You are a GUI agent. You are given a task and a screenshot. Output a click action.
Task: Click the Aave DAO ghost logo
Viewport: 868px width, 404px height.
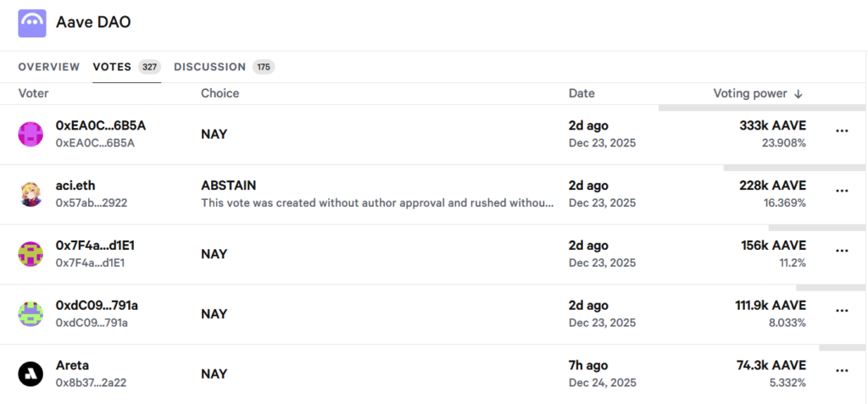(x=32, y=23)
